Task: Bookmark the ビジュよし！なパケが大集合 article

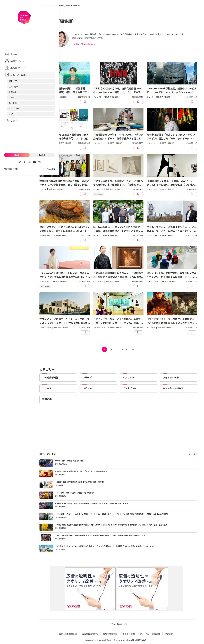Action: pyautogui.click(x=192, y=286)
